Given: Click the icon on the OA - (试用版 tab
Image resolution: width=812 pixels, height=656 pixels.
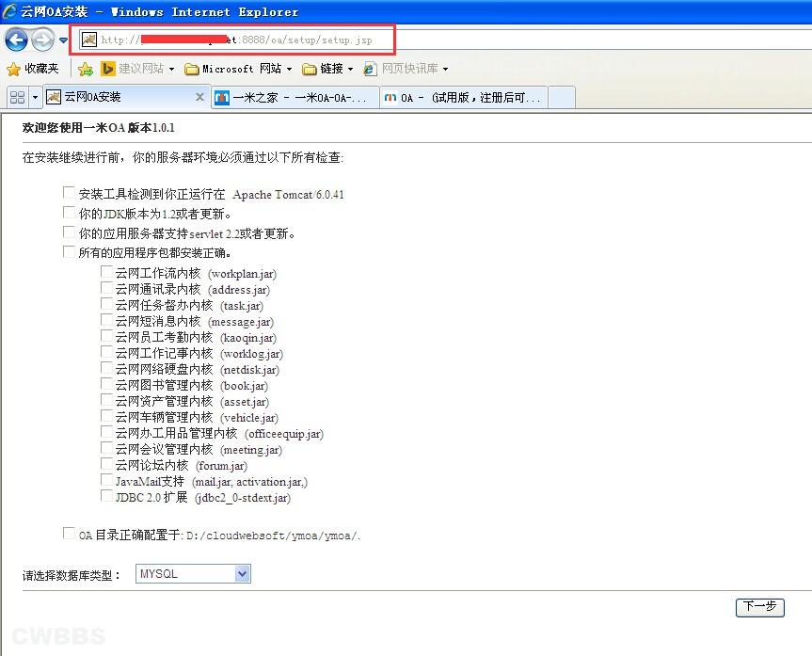Looking at the screenshot, I should coord(390,98).
